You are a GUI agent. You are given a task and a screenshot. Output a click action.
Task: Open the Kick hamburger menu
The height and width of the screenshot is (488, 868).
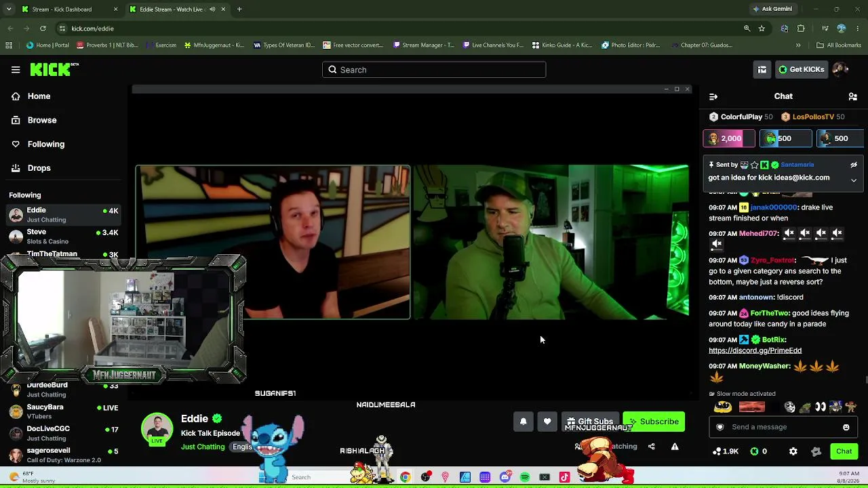(x=16, y=70)
